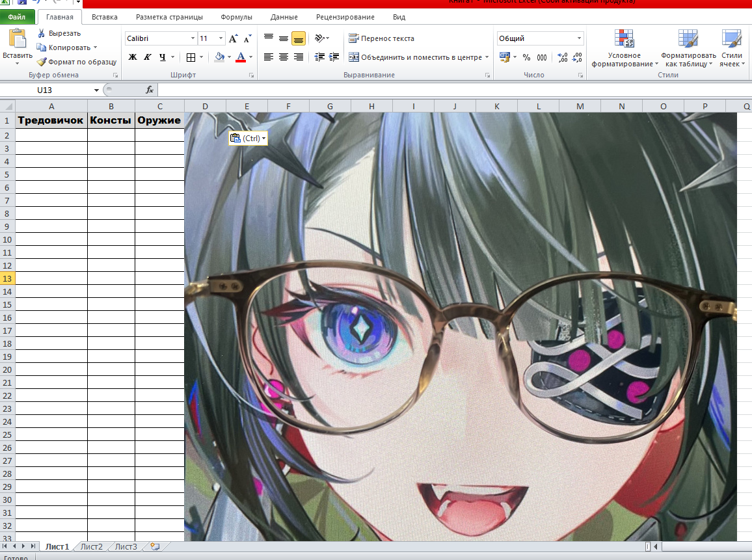Apply fill color paint bucket
This screenshot has height=560, width=752.
click(x=220, y=57)
